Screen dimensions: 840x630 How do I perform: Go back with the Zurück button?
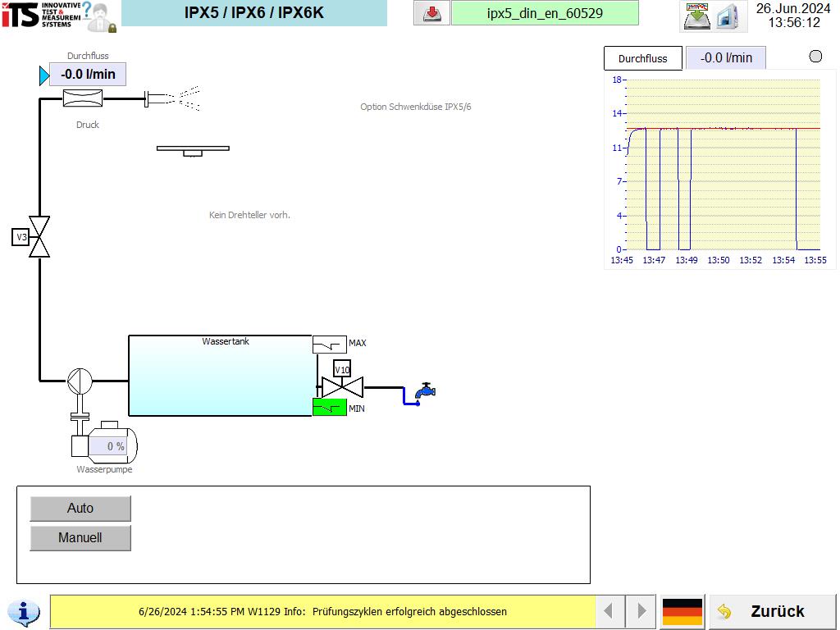[773, 611]
